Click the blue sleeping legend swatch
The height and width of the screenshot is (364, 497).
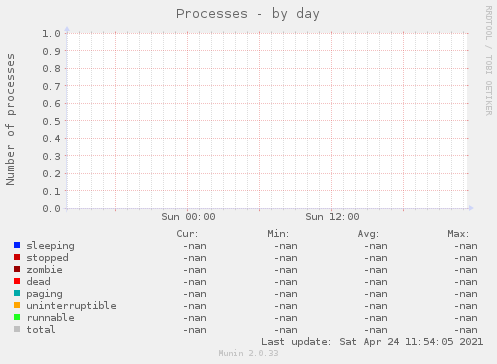(x=17, y=245)
